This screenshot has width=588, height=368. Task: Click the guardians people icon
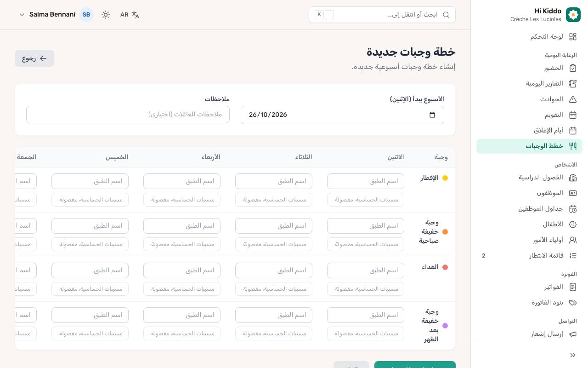tap(573, 240)
